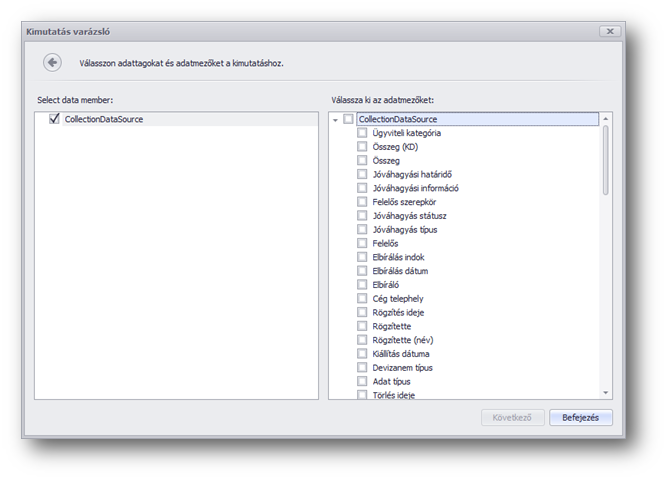Click the Befejezés button
Image resolution: width=668 pixels, height=481 pixels.
point(580,418)
